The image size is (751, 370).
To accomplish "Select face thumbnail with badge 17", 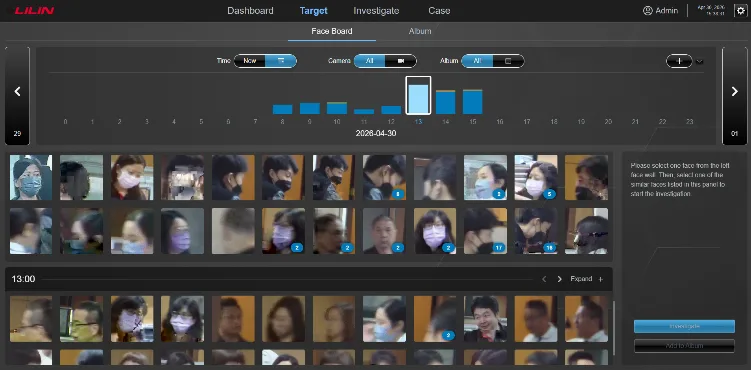I will click(x=485, y=231).
